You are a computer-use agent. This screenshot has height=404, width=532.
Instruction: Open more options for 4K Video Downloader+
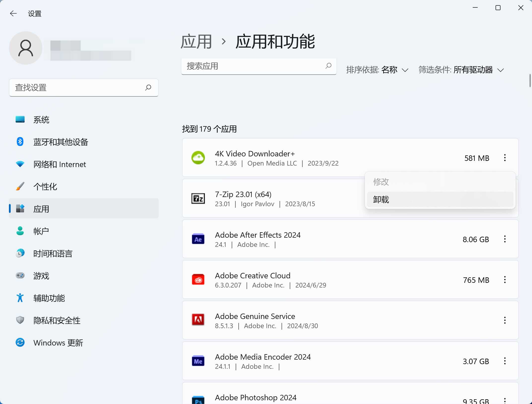point(505,158)
